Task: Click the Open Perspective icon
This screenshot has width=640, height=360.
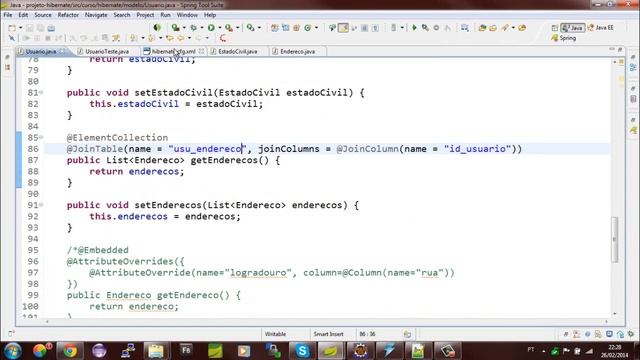Action: pos(554,28)
